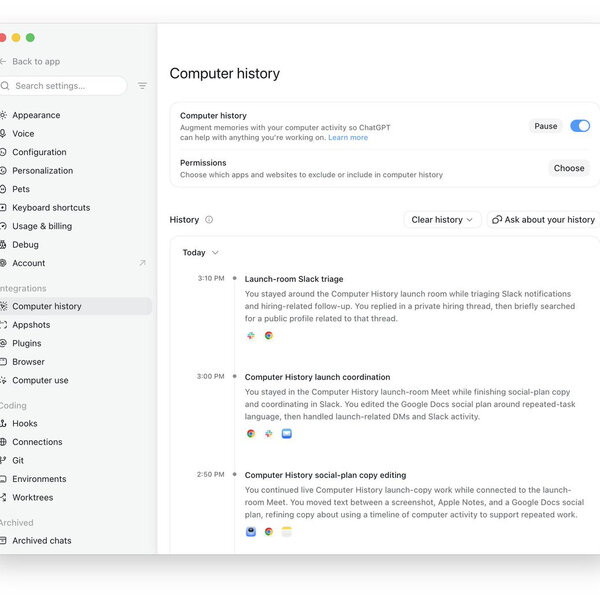
Task: Click Slack icon under Computer History launch coordination
Action: [x=269, y=434]
